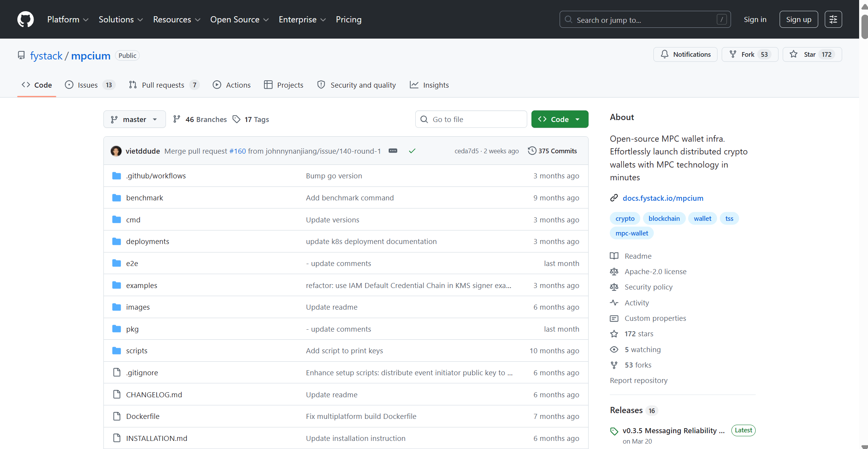Click the Activity pulse icon
The image size is (868, 449).
click(x=614, y=303)
